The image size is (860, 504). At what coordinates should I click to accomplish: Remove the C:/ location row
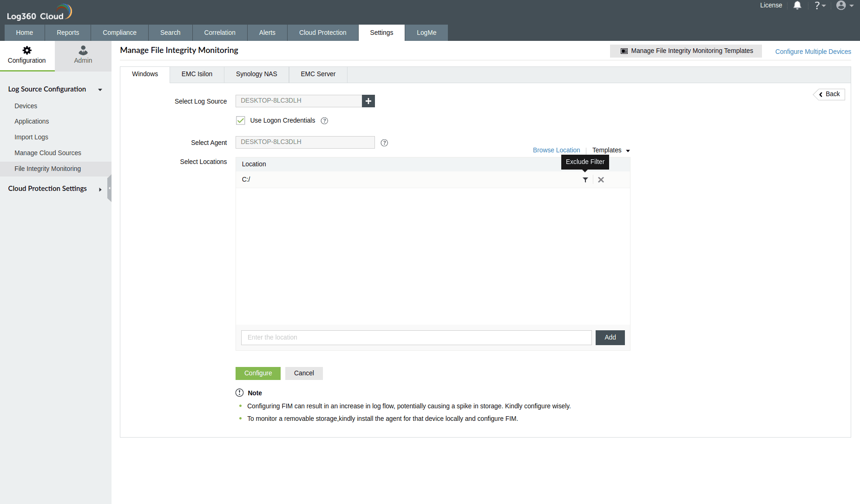click(x=601, y=180)
